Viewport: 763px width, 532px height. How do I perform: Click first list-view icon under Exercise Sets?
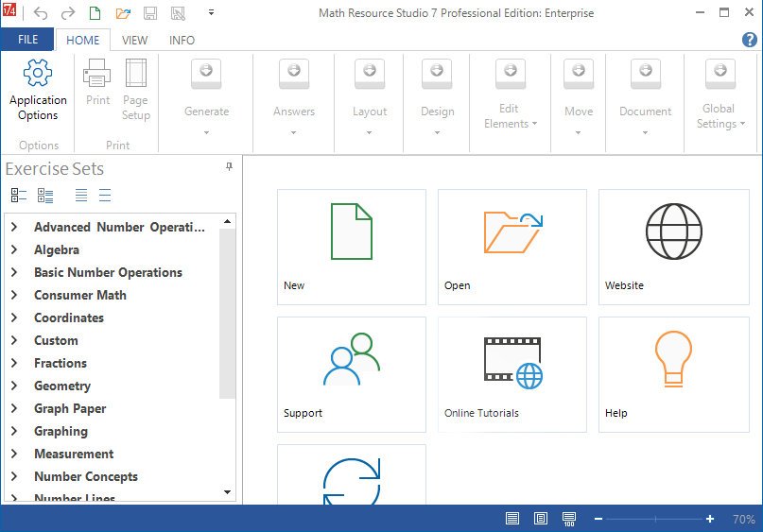(x=19, y=196)
